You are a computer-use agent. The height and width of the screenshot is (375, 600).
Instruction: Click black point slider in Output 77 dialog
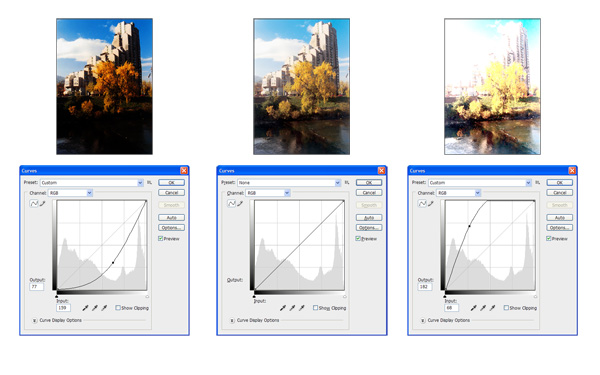57,296
